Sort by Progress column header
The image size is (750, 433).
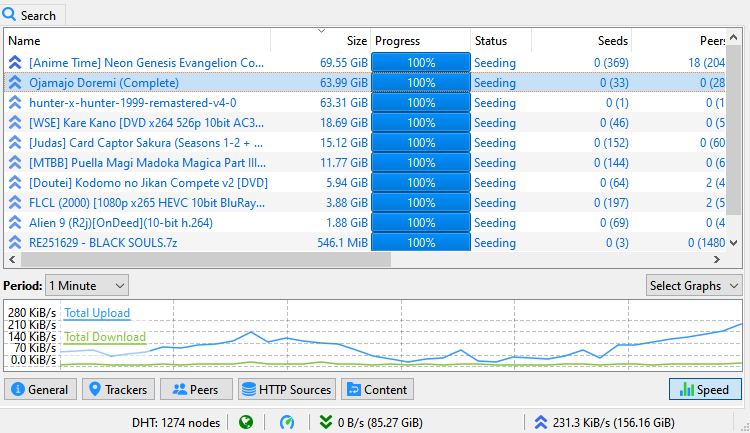[x=421, y=41]
